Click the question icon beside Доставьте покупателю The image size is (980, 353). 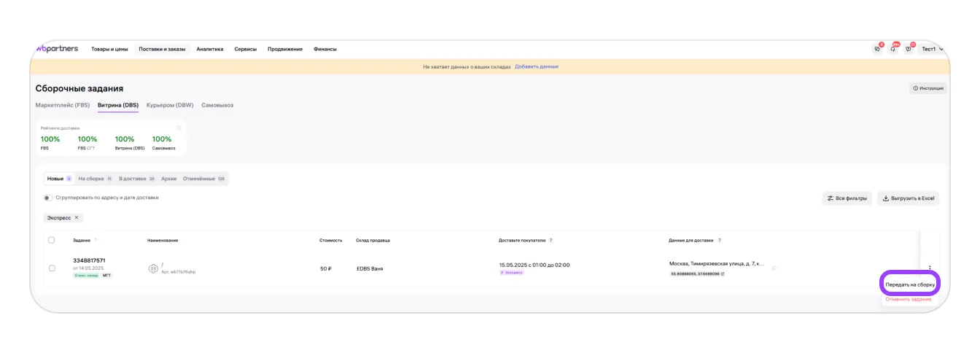click(x=551, y=240)
